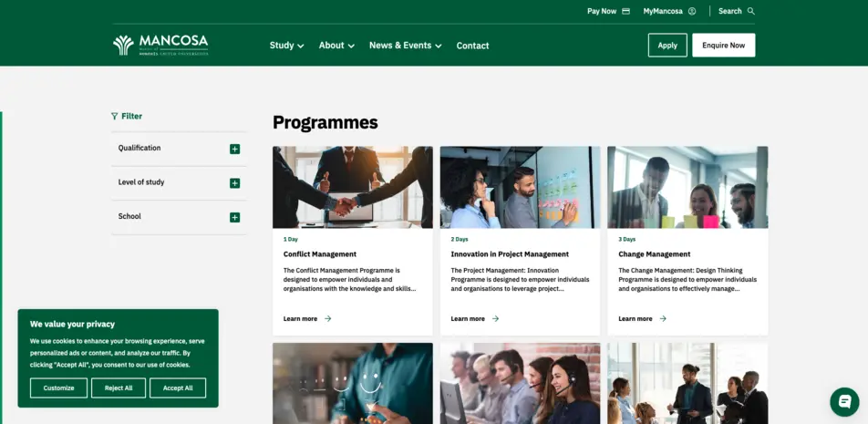Accept all cookies
Image resolution: width=868 pixels, height=424 pixels.
pyautogui.click(x=178, y=388)
